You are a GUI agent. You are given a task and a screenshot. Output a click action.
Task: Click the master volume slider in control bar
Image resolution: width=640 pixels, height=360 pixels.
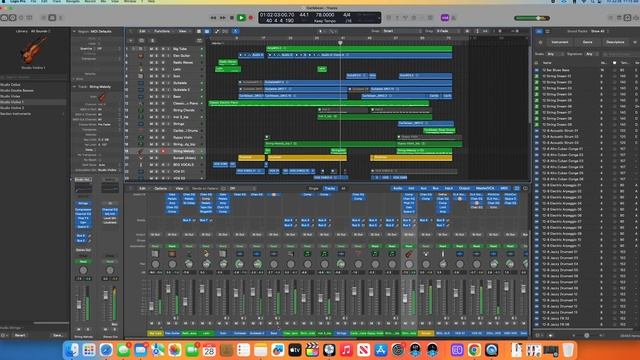pyautogui.click(x=532, y=18)
